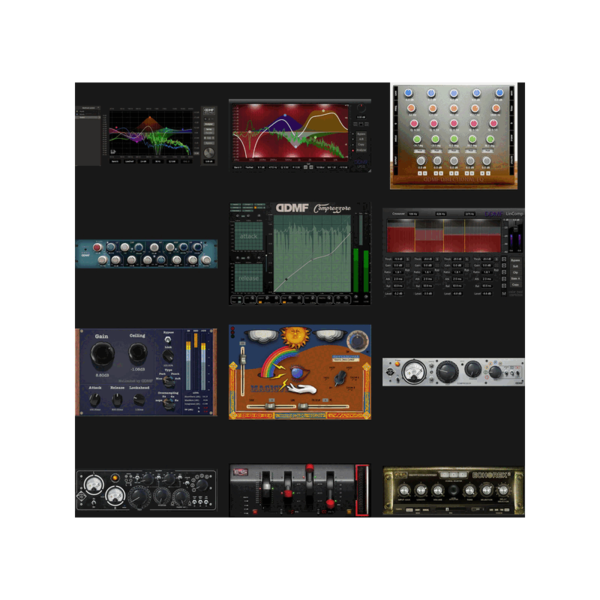This screenshot has height=600, width=600.
Task: Click the first Crossover frequency field in LinComp
Action: pos(412,214)
